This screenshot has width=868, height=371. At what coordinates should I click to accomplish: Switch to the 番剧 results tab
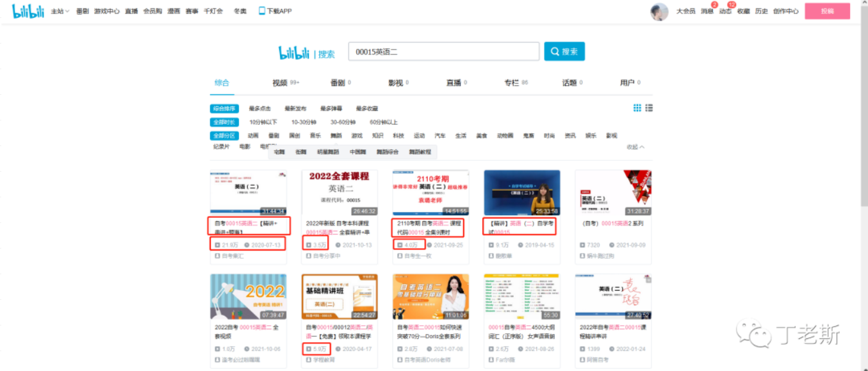(340, 83)
